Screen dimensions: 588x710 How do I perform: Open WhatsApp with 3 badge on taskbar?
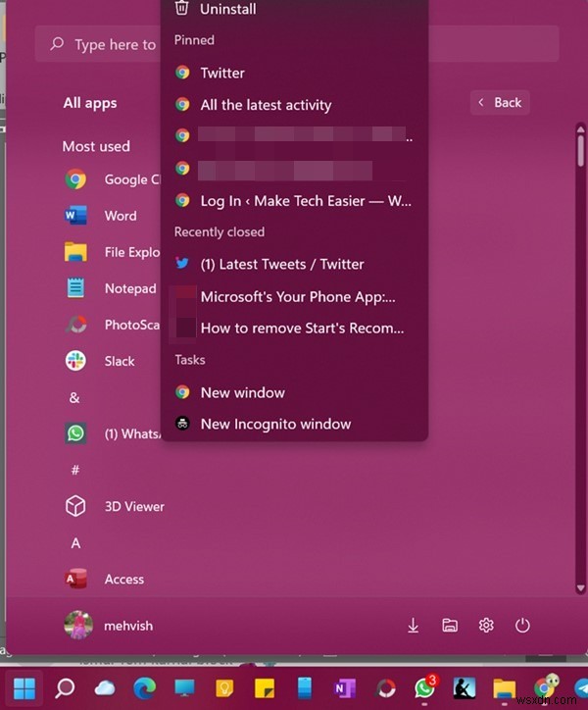pos(425,687)
